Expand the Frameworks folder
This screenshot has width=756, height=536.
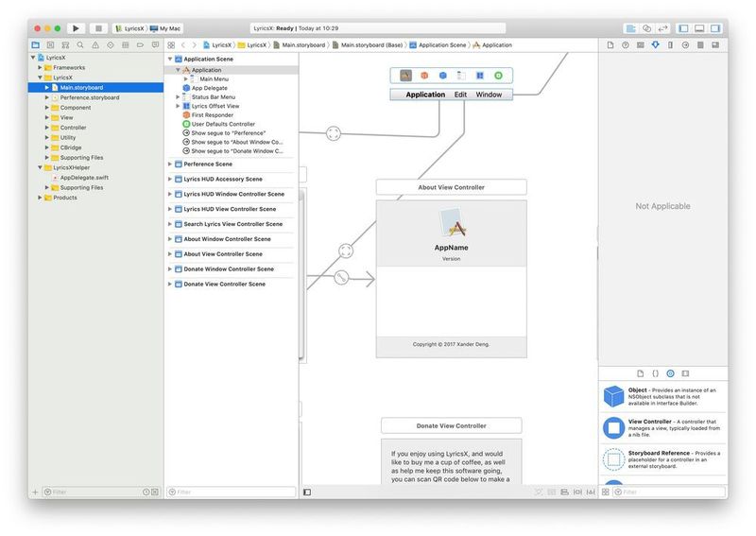tap(40, 67)
